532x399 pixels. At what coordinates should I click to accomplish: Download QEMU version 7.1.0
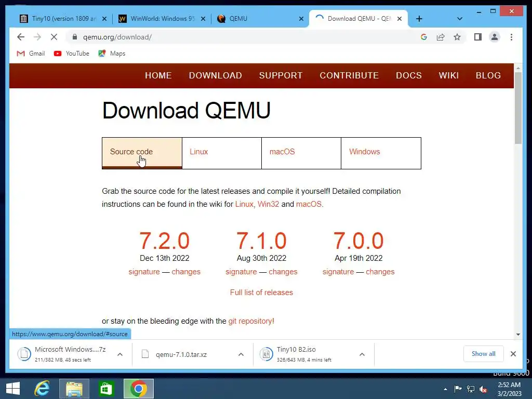click(x=262, y=241)
